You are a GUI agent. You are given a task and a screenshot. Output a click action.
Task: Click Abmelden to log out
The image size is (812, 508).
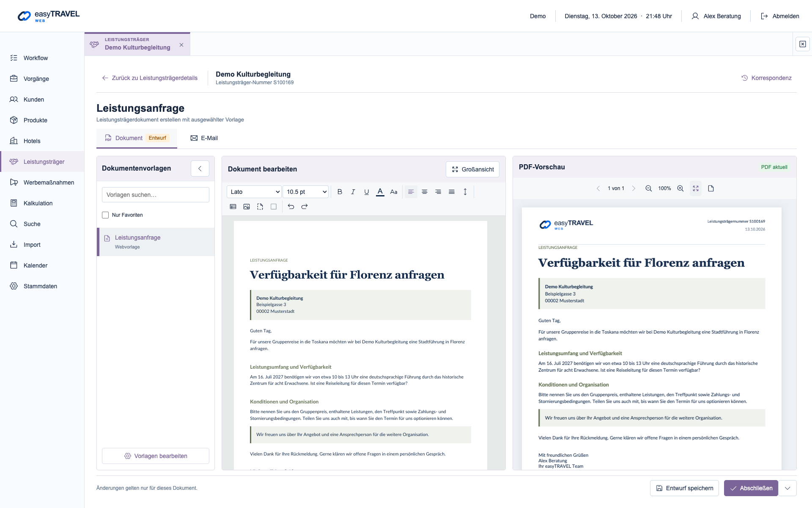[780, 16]
